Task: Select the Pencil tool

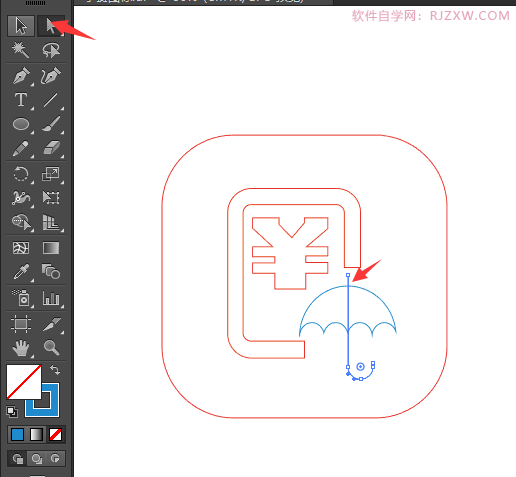Action: 21,149
